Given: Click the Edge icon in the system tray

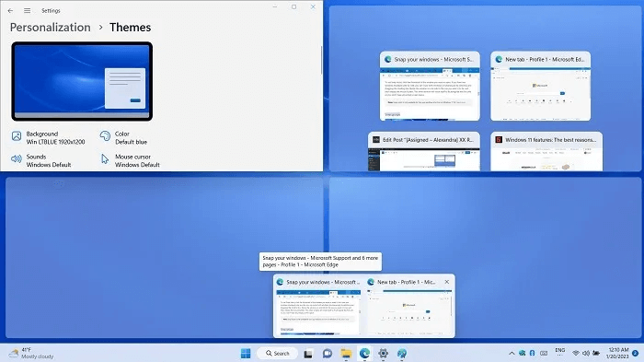Looking at the screenshot, I should click(x=522, y=354).
